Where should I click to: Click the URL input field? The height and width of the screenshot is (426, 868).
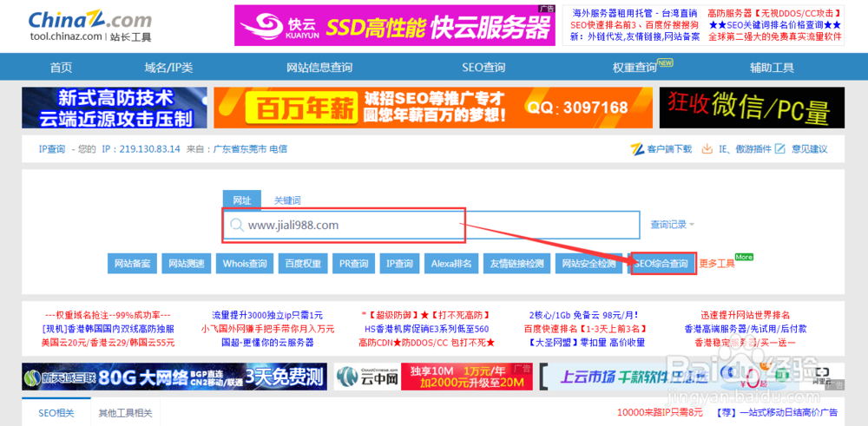431,226
